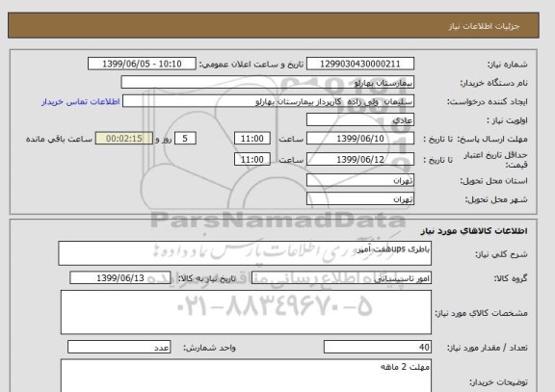Select the priority field showing عادی

[360, 120]
